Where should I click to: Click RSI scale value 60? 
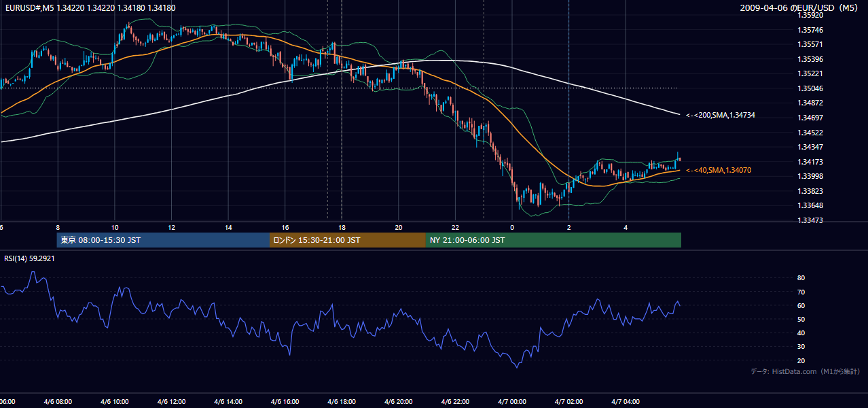click(x=801, y=305)
